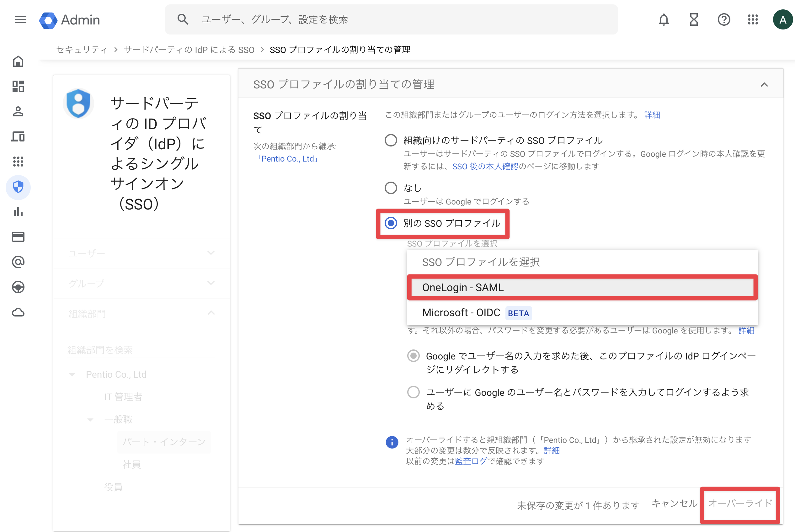Viewport: 795px width, 532px height.
Task: Open SSO 後の本人確認 link
Action: (x=485, y=166)
